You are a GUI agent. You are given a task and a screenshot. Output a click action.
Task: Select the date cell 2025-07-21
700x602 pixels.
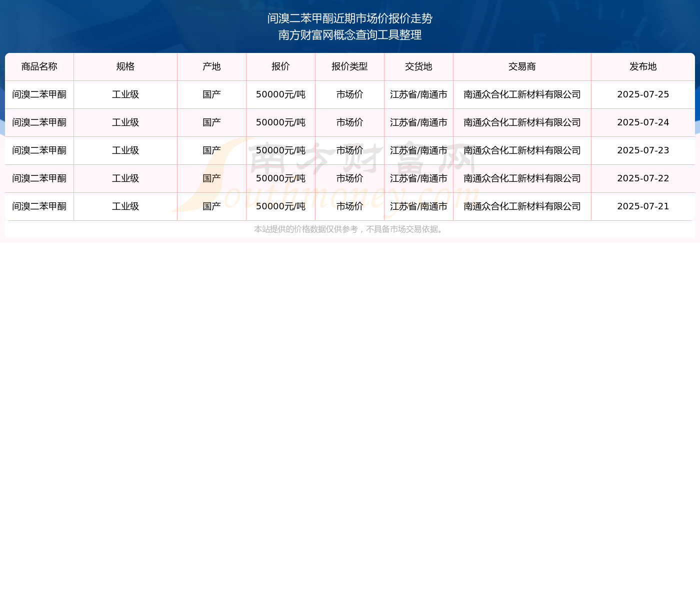[x=643, y=206]
